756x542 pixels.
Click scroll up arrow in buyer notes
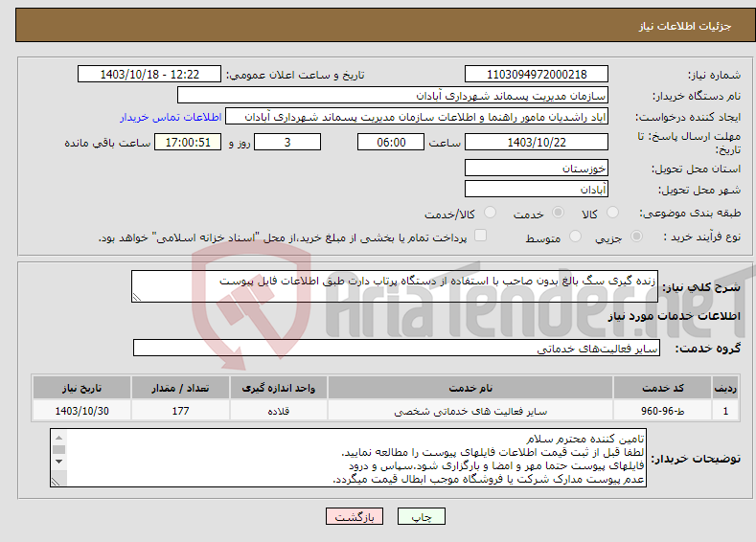tap(58, 438)
